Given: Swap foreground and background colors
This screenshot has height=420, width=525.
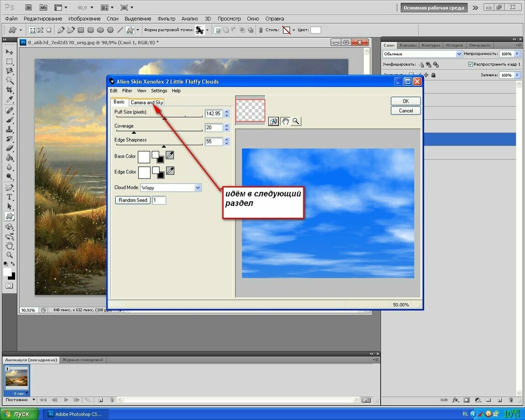Looking at the screenshot, I should tap(13, 263).
